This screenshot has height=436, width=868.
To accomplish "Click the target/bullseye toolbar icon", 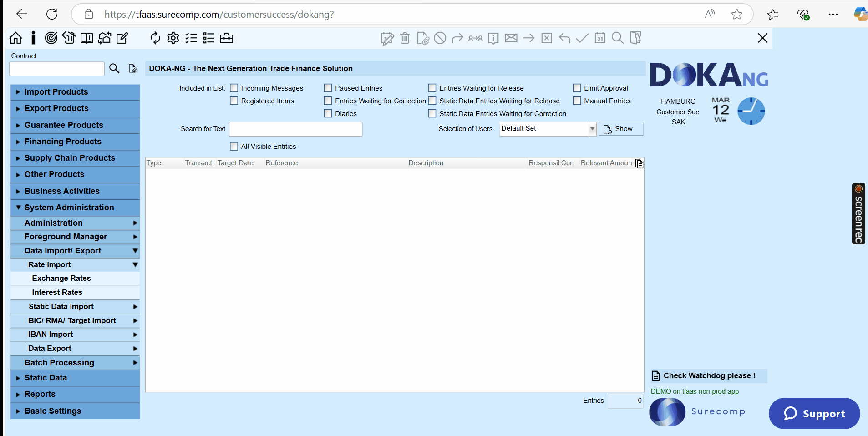I will coord(51,38).
